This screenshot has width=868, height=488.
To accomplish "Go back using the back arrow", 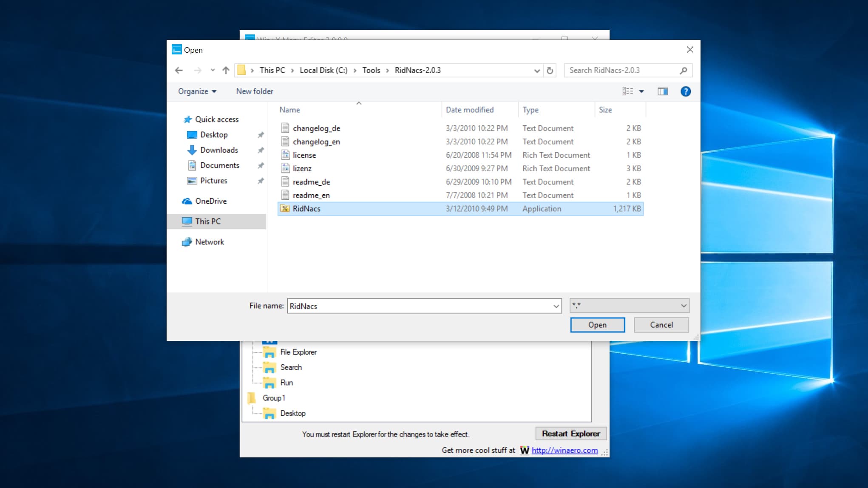I will click(x=179, y=70).
